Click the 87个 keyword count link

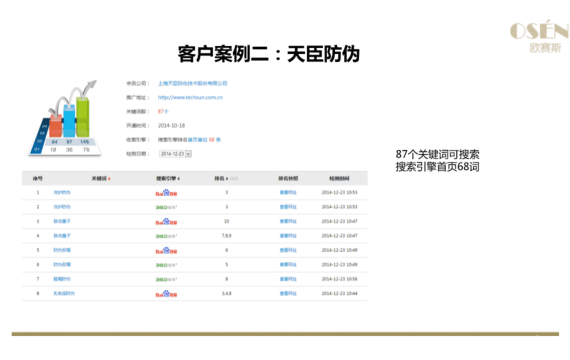[x=163, y=111]
